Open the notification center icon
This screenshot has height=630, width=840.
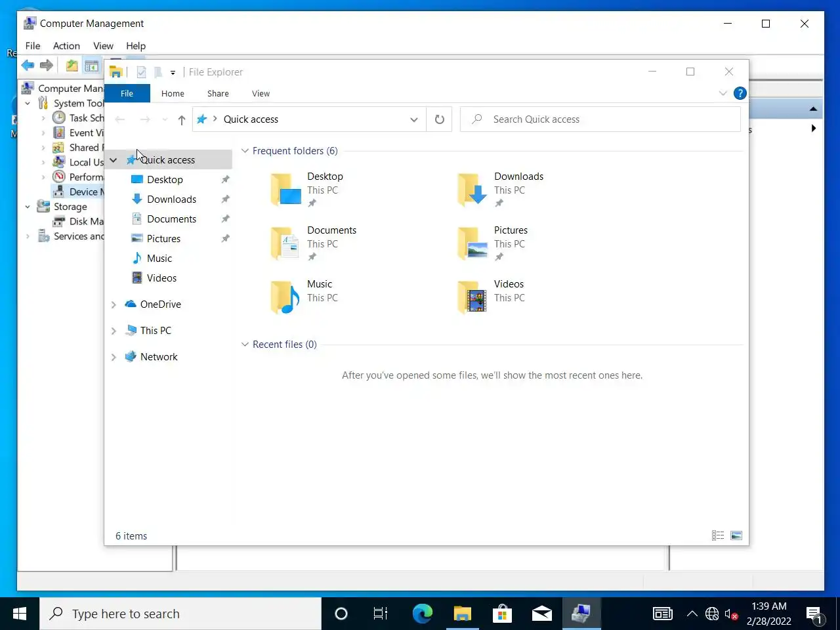[x=814, y=614]
